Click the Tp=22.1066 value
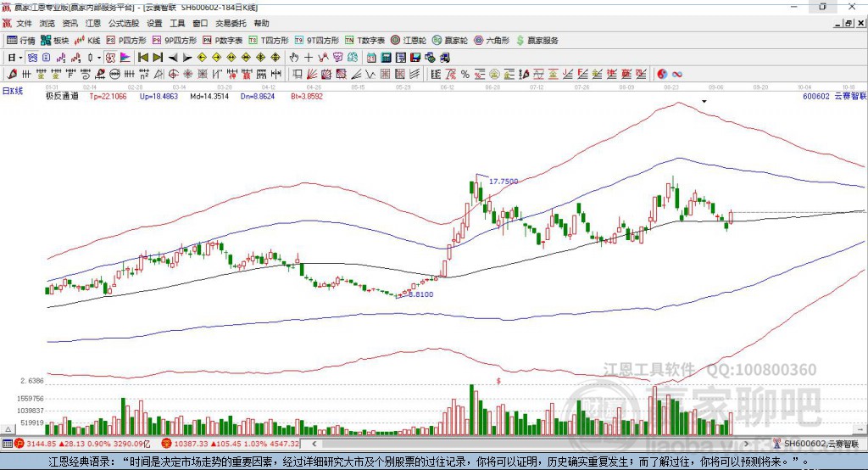The height and width of the screenshot is (470, 868). [x=108, y=96]
